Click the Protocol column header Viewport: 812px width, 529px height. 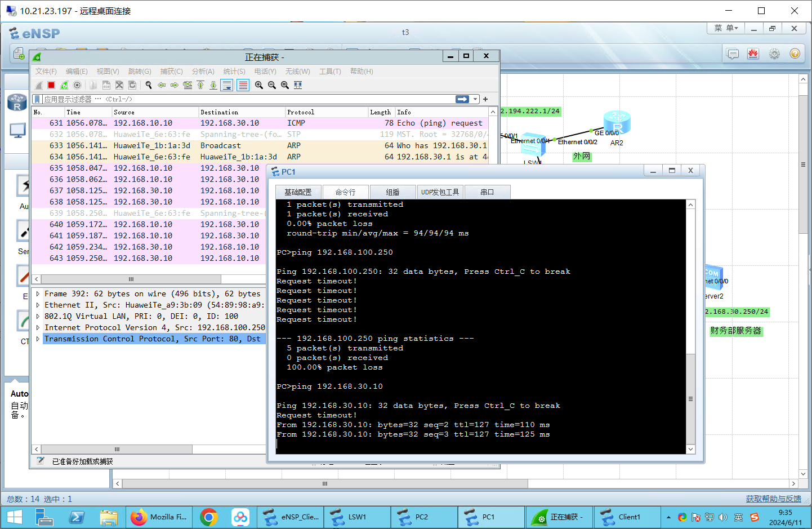pyautogui.click(x=327, y=112)
